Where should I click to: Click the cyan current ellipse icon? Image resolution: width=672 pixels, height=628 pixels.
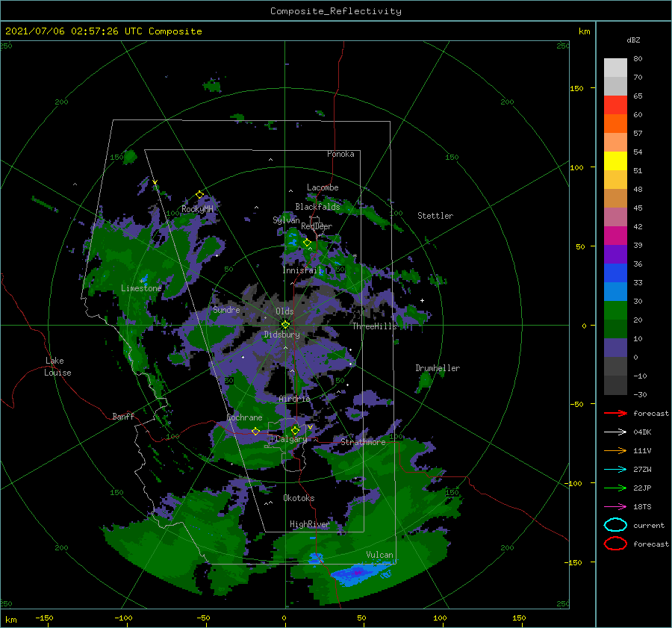(615, 525)
